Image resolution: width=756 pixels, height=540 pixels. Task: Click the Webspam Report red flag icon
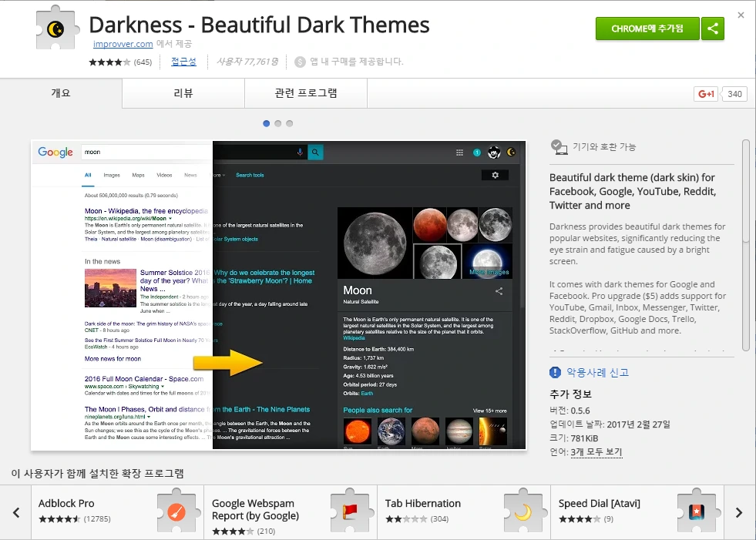tap(350, 511)
